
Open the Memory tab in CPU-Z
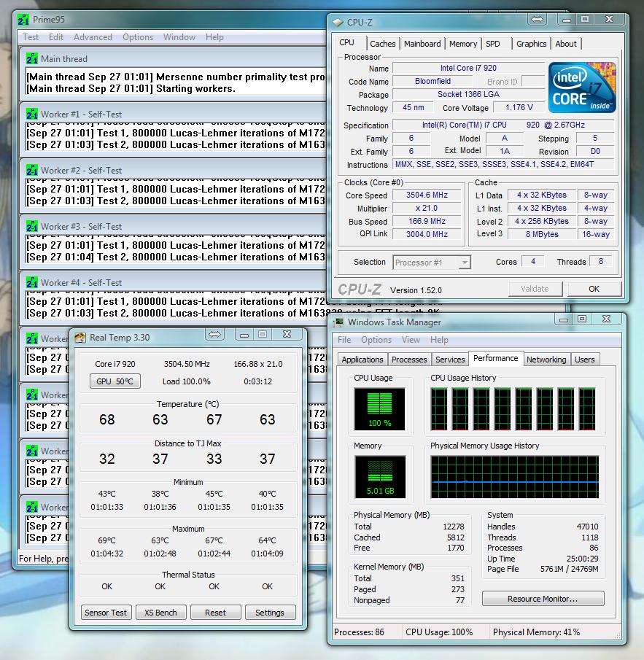463,44
